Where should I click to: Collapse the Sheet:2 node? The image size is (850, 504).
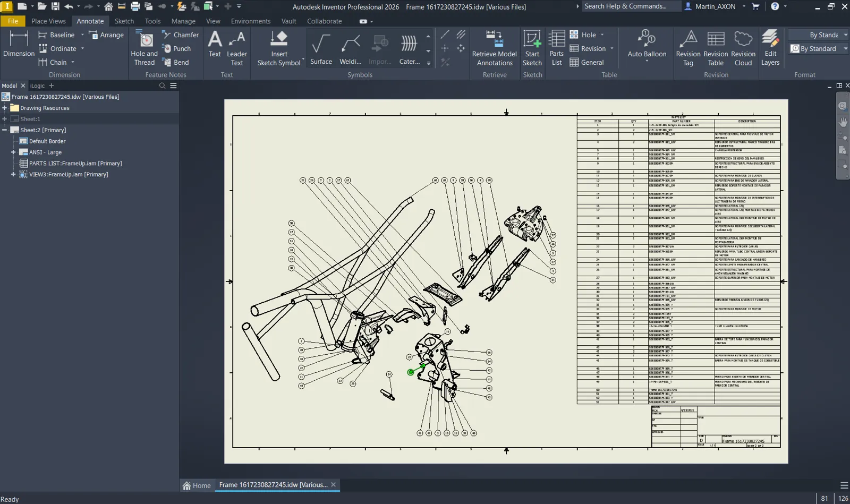tap(5, 130)
